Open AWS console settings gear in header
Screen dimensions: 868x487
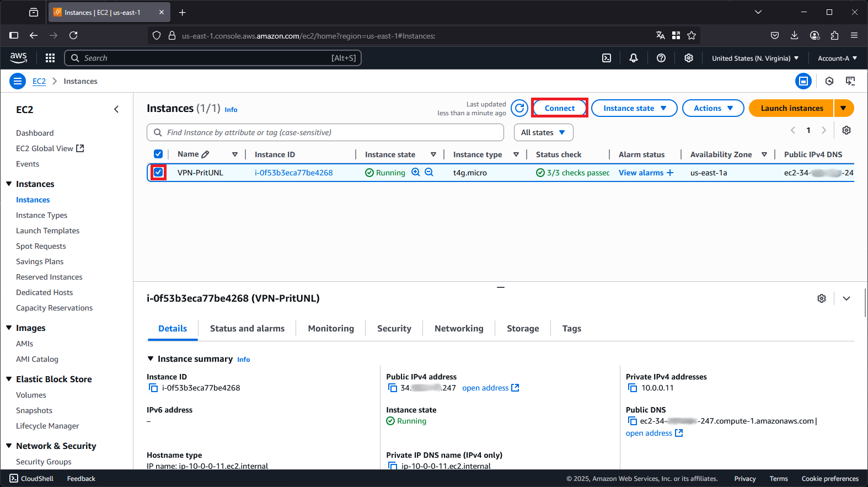[689, 58]
